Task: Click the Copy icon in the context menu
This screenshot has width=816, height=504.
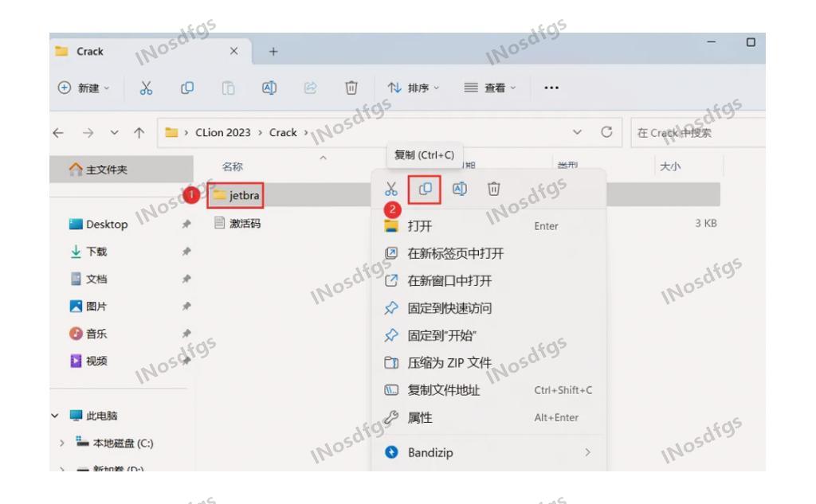Action: (425, 189)
